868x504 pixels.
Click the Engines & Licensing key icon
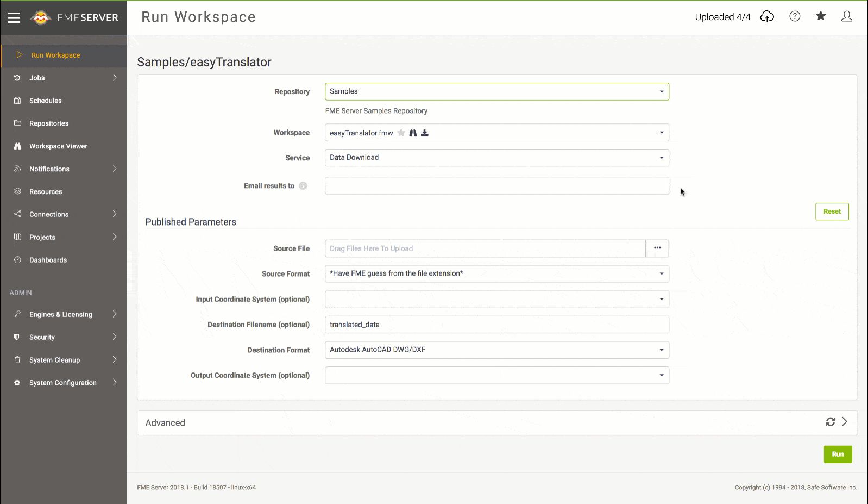point(17,314)
